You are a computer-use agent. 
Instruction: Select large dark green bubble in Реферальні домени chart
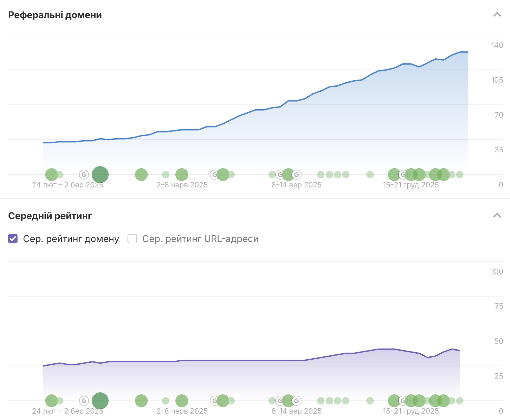(100, 175)
